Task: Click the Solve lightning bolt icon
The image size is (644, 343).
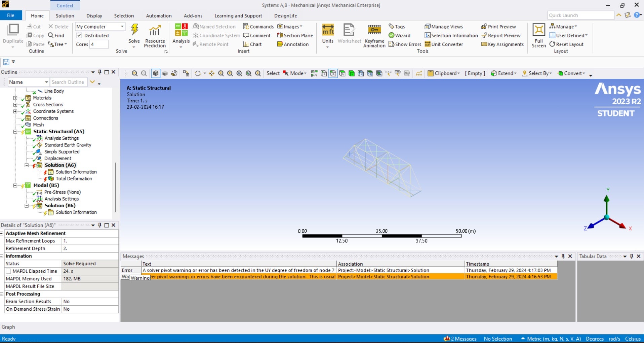Action: [x=134, y=30]
